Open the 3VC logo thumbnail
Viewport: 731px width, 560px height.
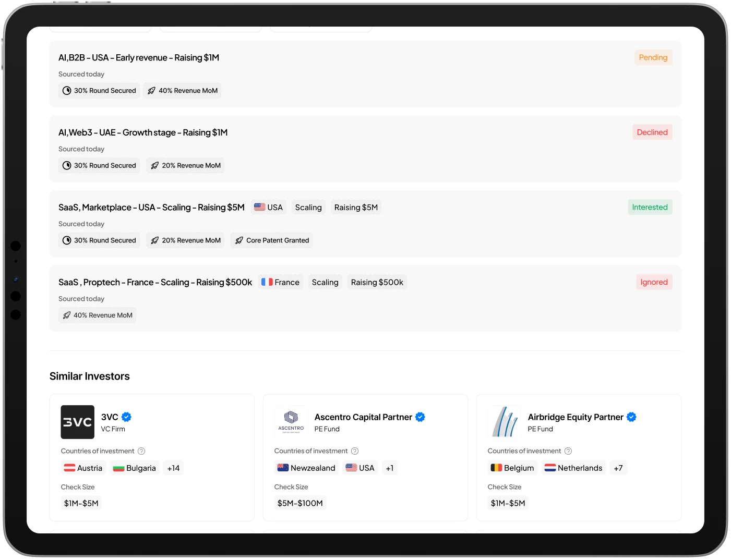point(78,422)
